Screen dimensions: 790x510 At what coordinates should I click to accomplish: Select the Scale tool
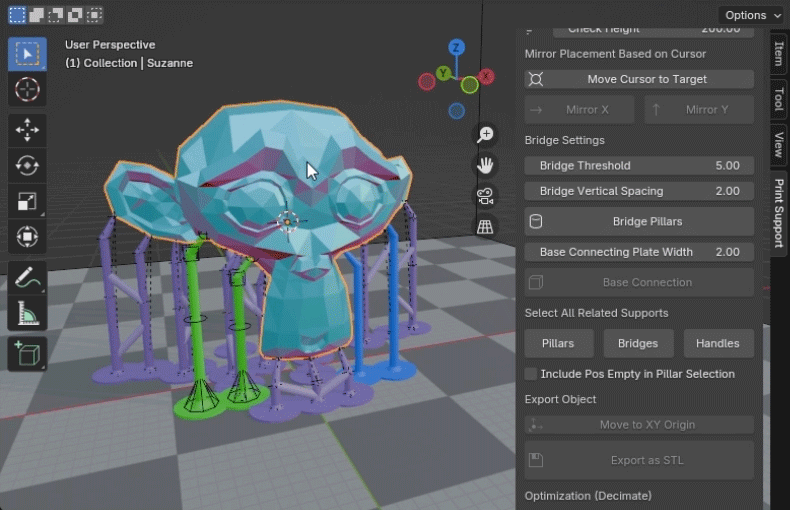(x=27, y=201)
